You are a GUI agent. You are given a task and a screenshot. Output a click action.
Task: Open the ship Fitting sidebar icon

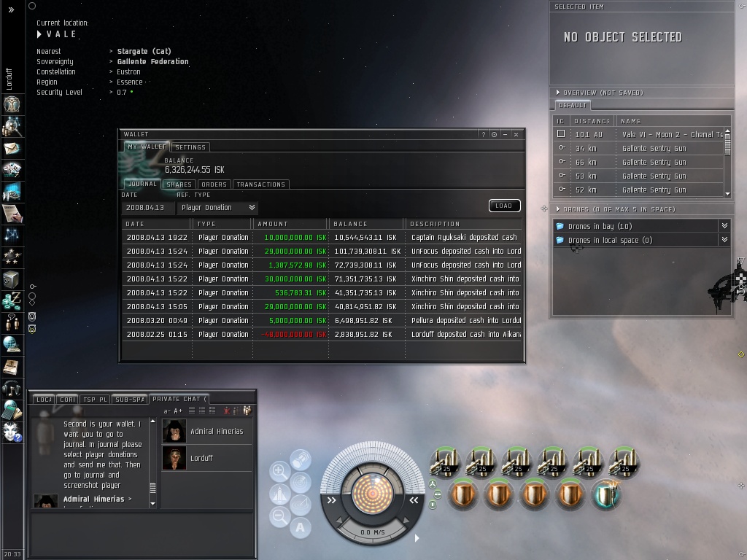[12, 169]
